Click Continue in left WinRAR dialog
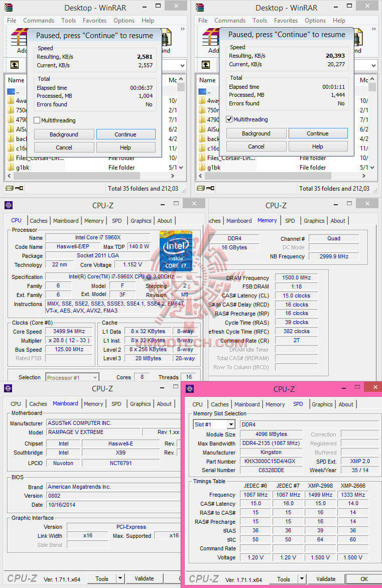Screen dimensions: 382x588 [x=125, y=134]
